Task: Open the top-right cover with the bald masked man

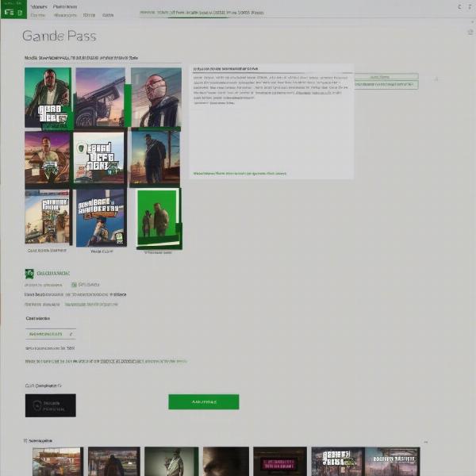Action: point(156,97)
